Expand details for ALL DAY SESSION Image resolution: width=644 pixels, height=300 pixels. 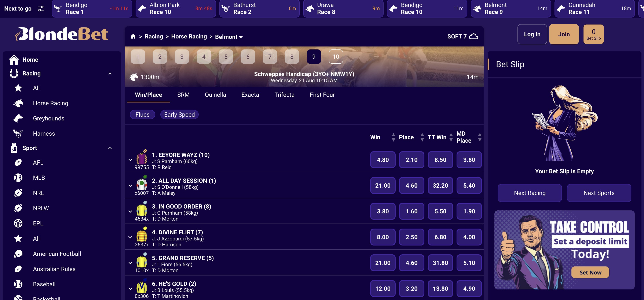coord(130,185)
